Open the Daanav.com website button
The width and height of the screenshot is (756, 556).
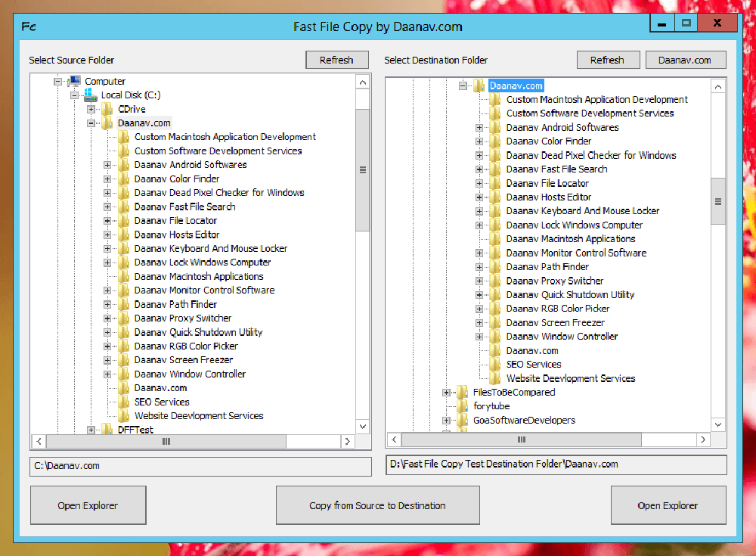(x=685, y=60)
